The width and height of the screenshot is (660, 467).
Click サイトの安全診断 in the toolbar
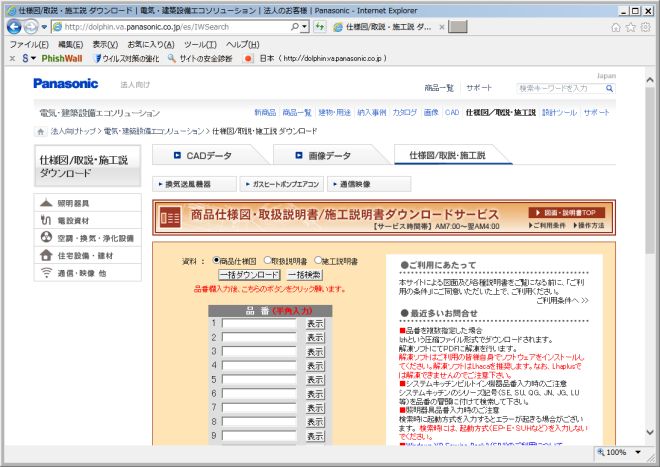(x=200, y=59)
